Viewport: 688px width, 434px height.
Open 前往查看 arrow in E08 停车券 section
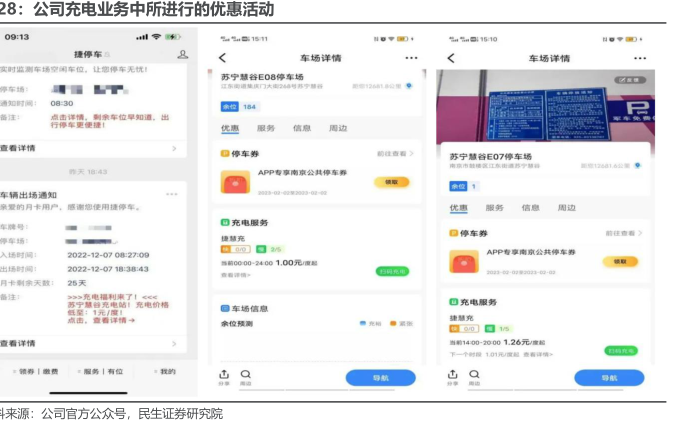coord(396,154)
